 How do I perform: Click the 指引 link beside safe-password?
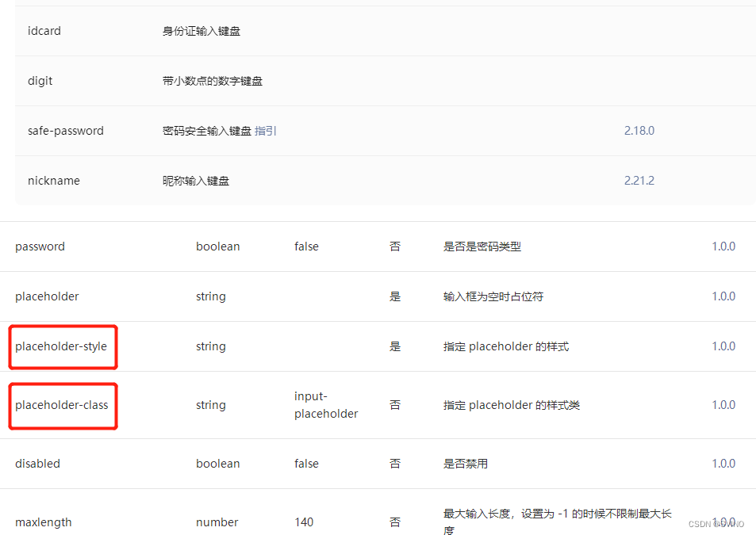coord(265,131)
